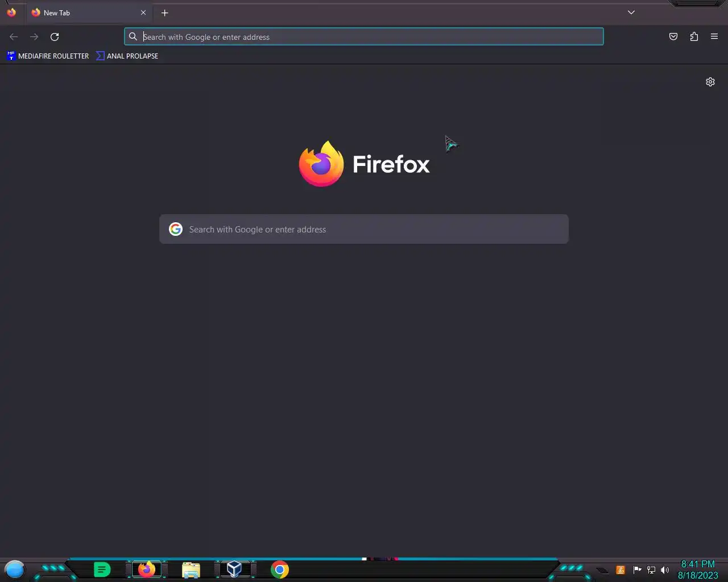728x582 pixels.
Task: Click the orange tray application icon
Action: point(621,569)
